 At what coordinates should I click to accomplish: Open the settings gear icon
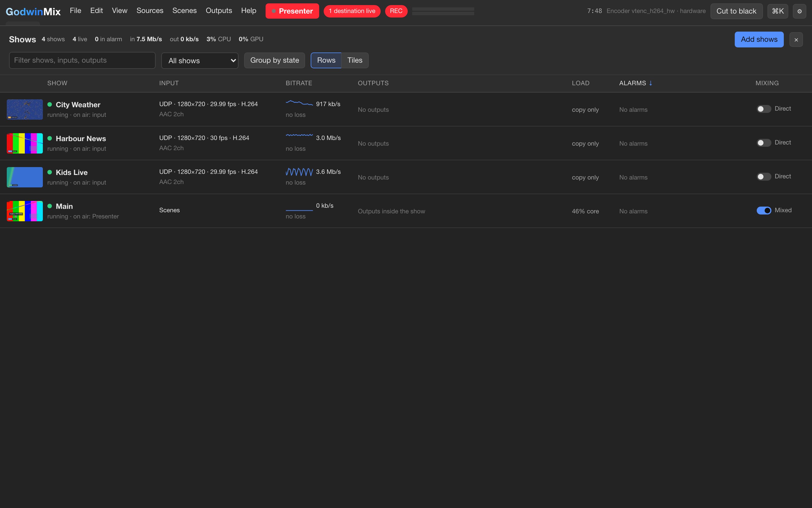pos(799,11)
